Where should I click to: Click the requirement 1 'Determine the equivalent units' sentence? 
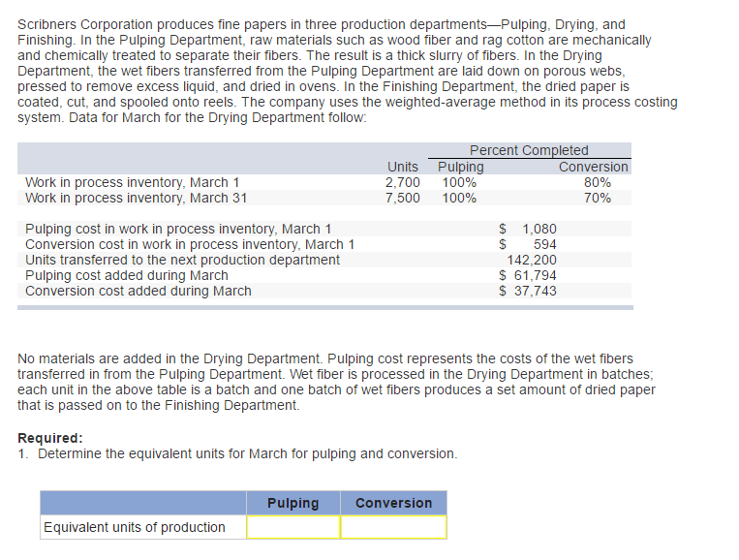(247, 454)
